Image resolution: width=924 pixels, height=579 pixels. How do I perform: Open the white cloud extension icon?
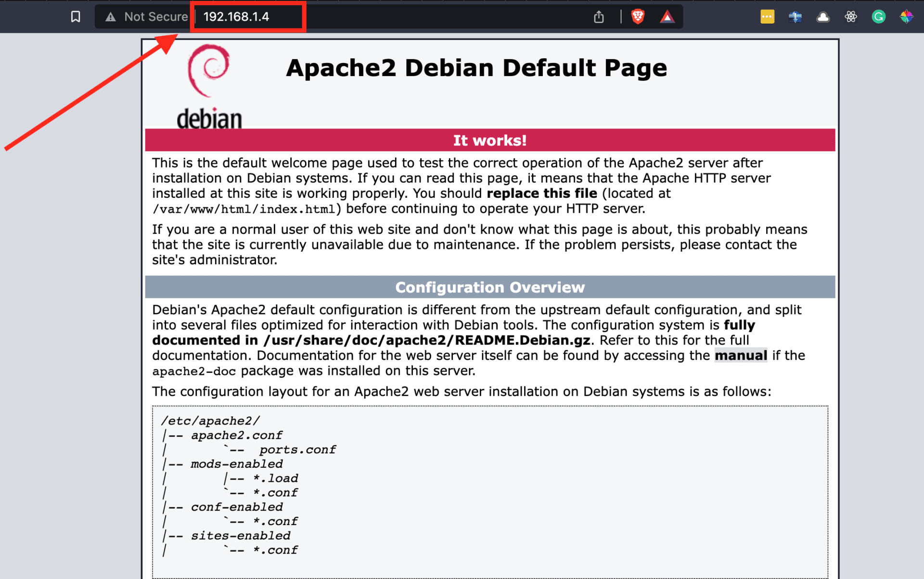tap(823, 16)
